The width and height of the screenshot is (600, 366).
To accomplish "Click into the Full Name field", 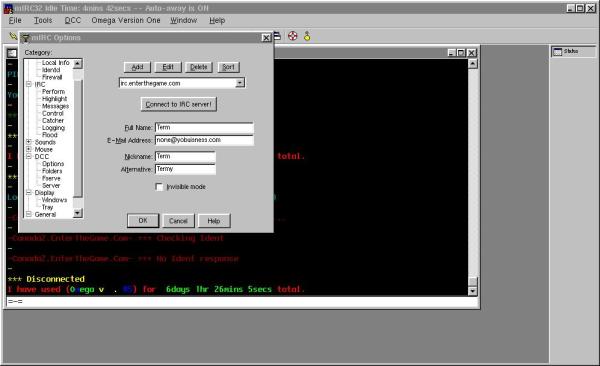I will click(204, 127).
